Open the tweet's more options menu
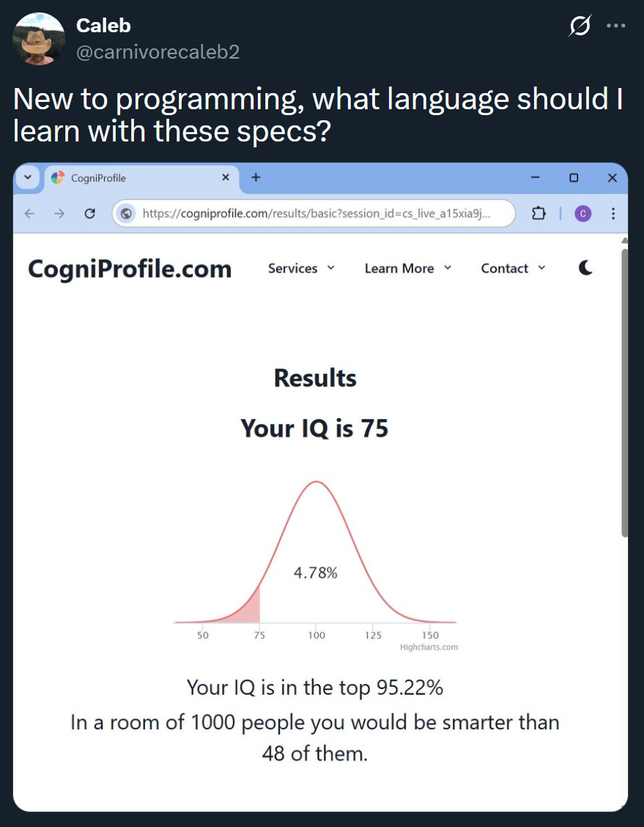This screenshot has width=644, height=827. (x=616, y=26)
